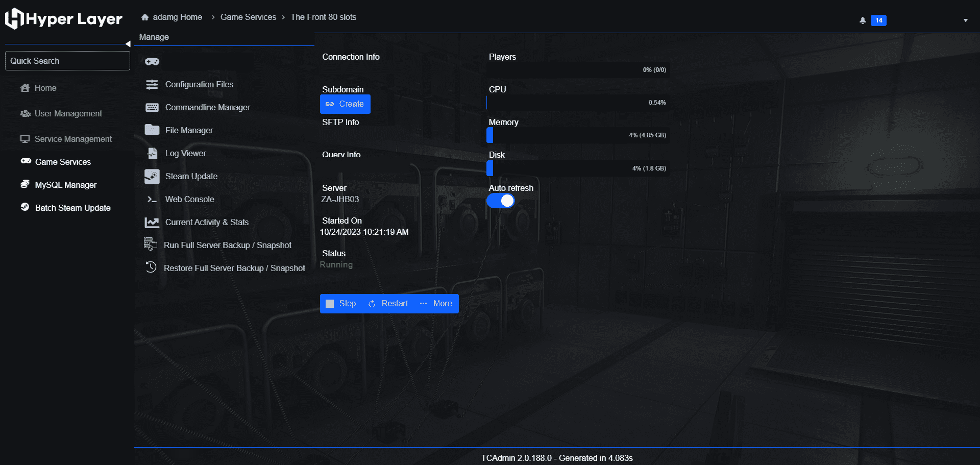Click the File Manager folder icon
The width and height of the screenshot is (980, 465).
[x=152, y=130]
